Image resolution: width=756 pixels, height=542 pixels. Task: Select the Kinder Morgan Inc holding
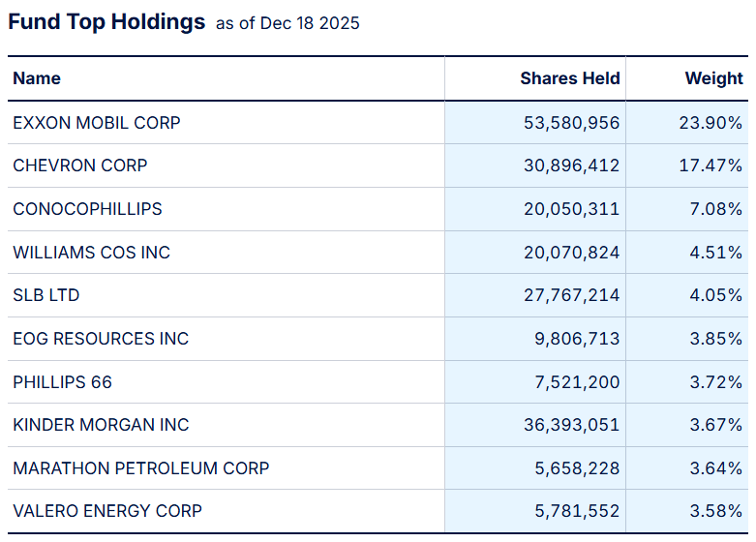(x=101, y=425)
